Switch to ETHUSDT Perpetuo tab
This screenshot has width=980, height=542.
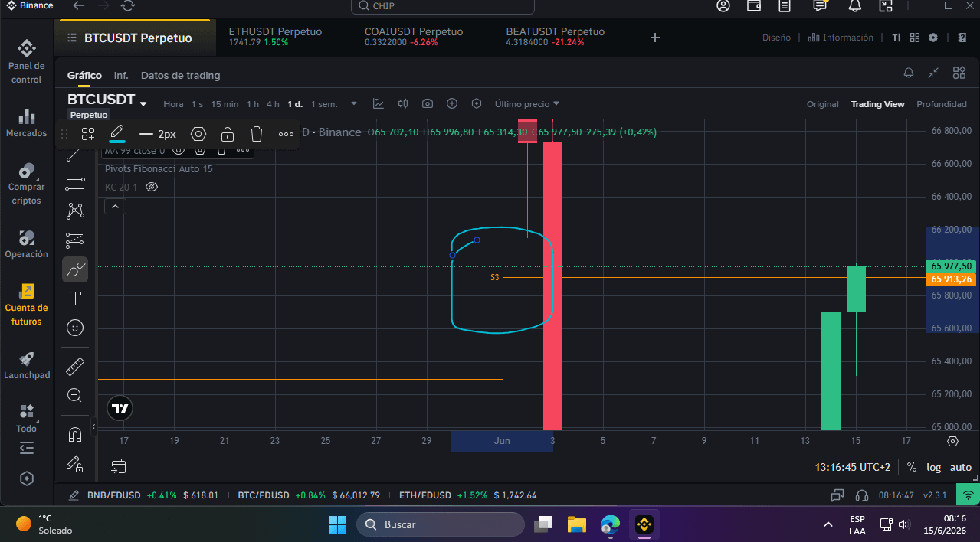pos(275,37)
